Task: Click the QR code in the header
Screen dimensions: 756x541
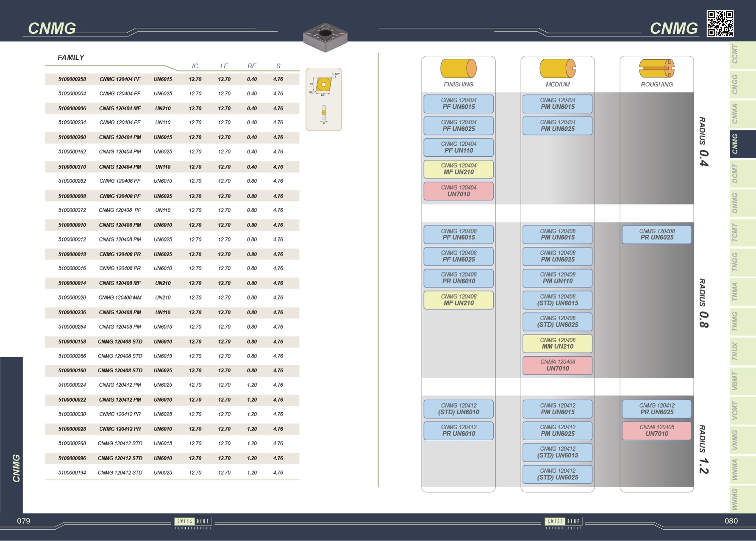Action: tap(720, 24)
